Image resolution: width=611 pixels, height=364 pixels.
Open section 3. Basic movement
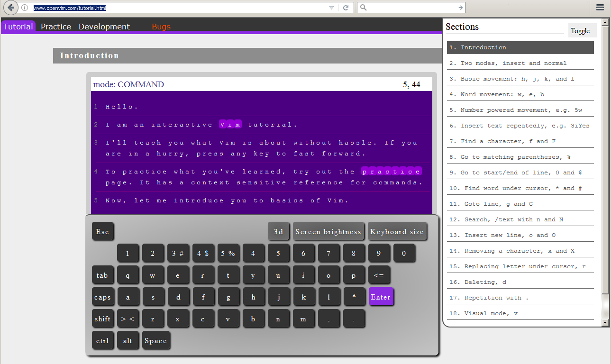click(x=520, y=79)
